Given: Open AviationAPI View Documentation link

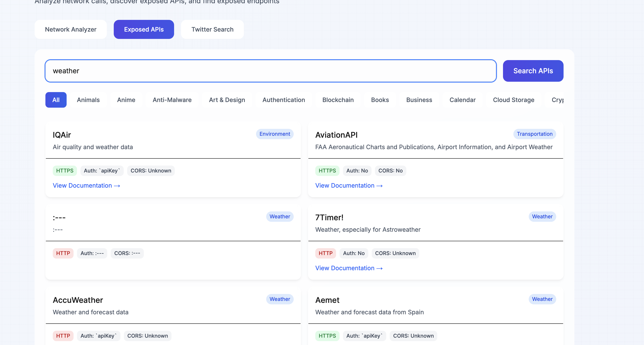Looking at the screenshot, I should (349, 186).
